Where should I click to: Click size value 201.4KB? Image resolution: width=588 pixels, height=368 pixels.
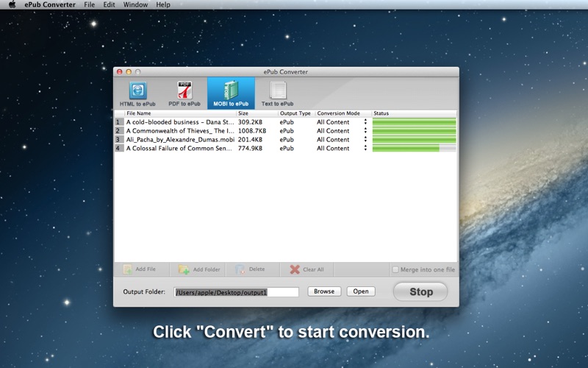click(x=250, y=139)
